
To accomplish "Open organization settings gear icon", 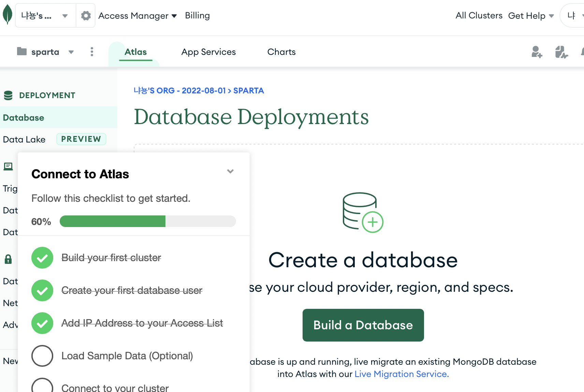I will coord(86,16).
